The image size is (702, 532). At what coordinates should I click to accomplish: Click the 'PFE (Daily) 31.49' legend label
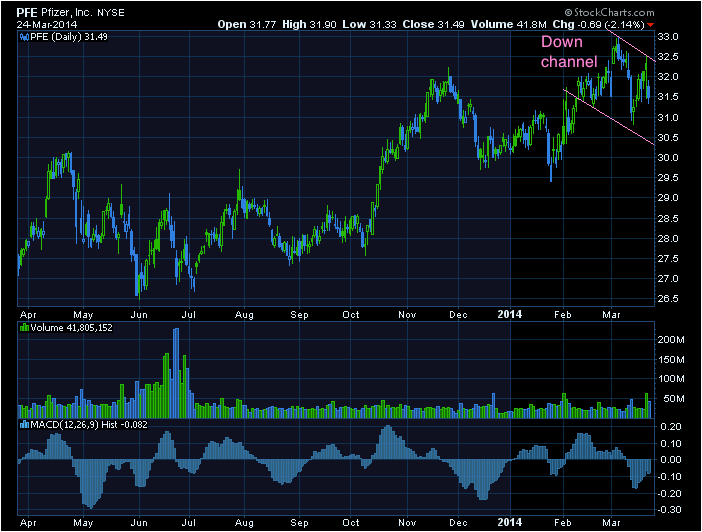click(69, 37)
